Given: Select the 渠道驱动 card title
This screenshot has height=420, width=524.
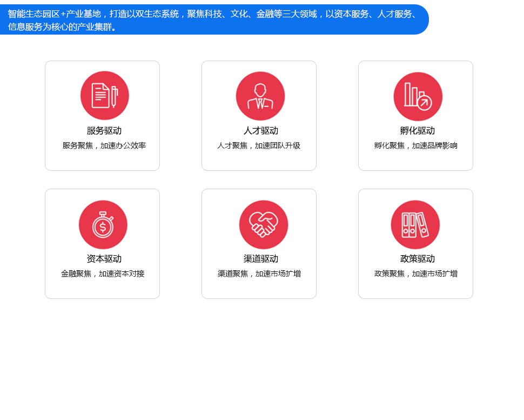Looking at the screenshot, I should 261,259.
